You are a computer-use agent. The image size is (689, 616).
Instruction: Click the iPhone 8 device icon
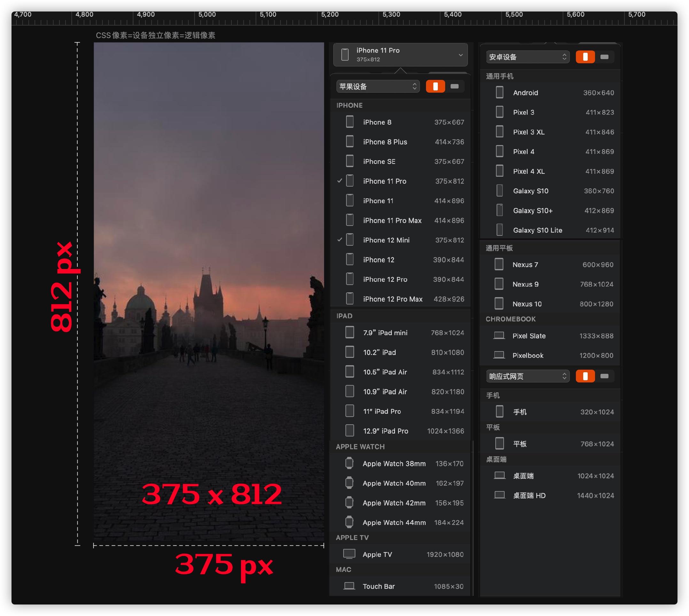[350, 122]
